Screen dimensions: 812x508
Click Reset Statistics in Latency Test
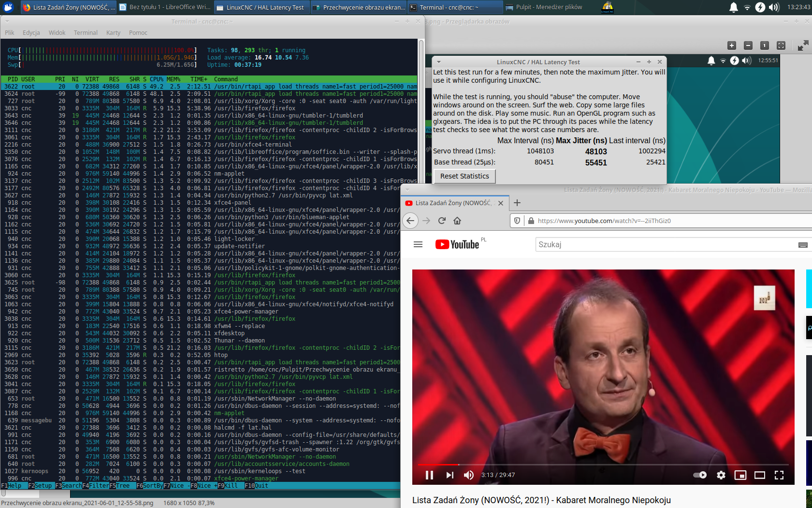coord(464,176)
